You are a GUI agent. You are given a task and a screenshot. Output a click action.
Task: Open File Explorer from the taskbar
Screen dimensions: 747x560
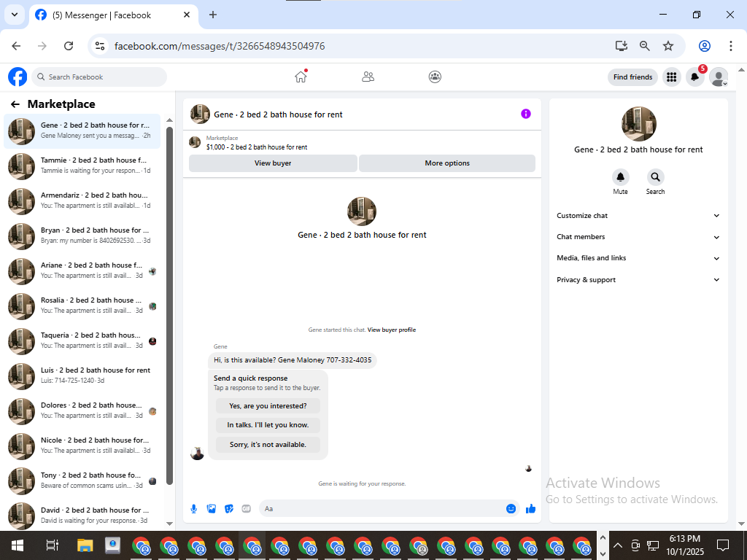click(x=85, y=545)
